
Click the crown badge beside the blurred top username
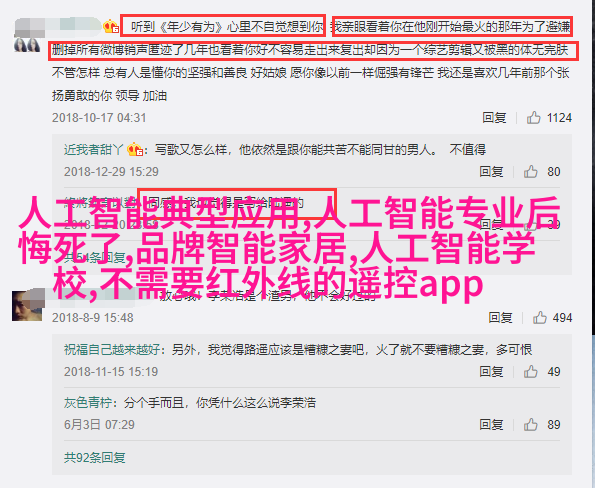point(111,27)
